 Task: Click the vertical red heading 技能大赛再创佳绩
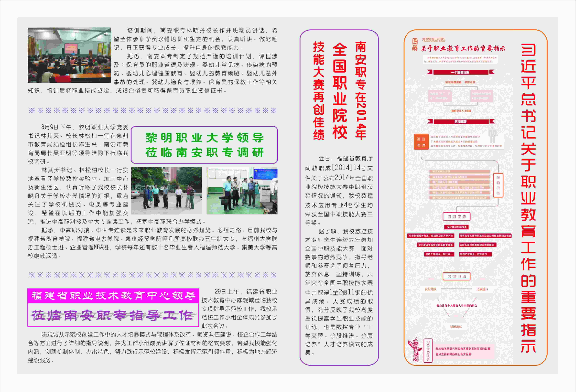(x=319, y=90)
